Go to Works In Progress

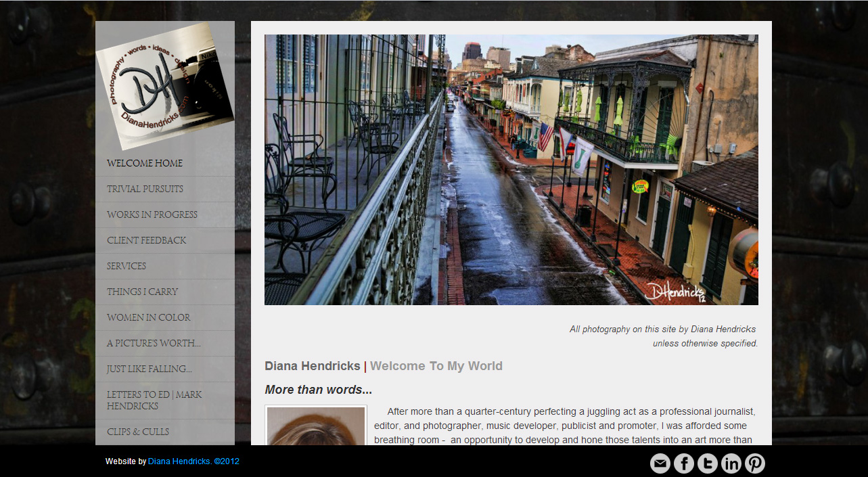point(152,214)
